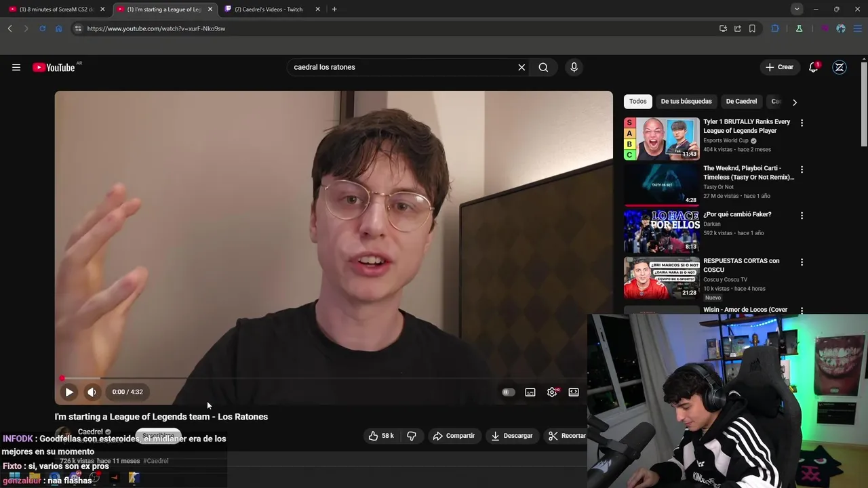Open options for Wisin Amor de Locos
The width and height of the screenshot is (868, 488).
point(802,310)
